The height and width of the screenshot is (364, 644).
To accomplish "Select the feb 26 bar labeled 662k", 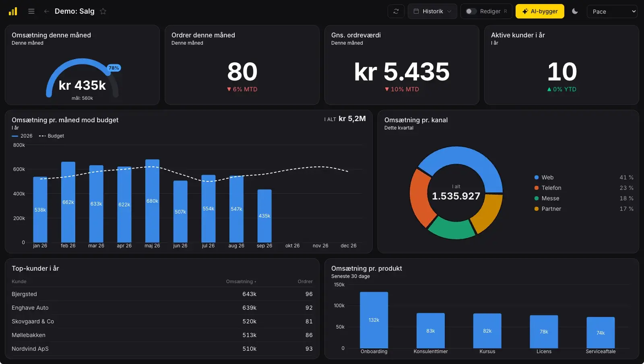I will point(68,202).
